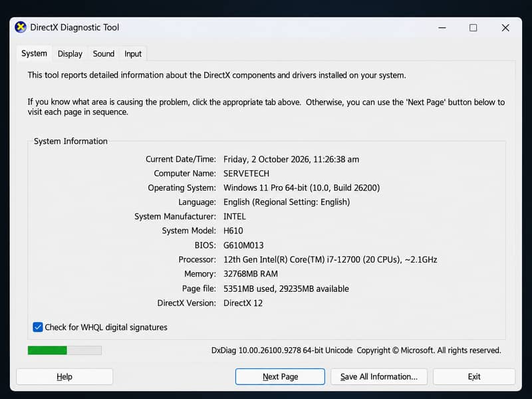Click the Windows 11 Pro 64-bit value
This screenshot has width=532, height=399.
tap(302, 188)
